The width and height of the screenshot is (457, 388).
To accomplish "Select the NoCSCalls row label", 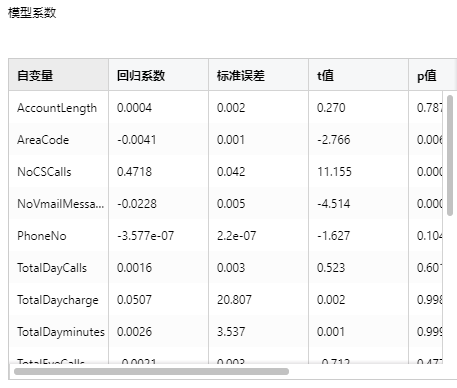I will tap(44, 172).
